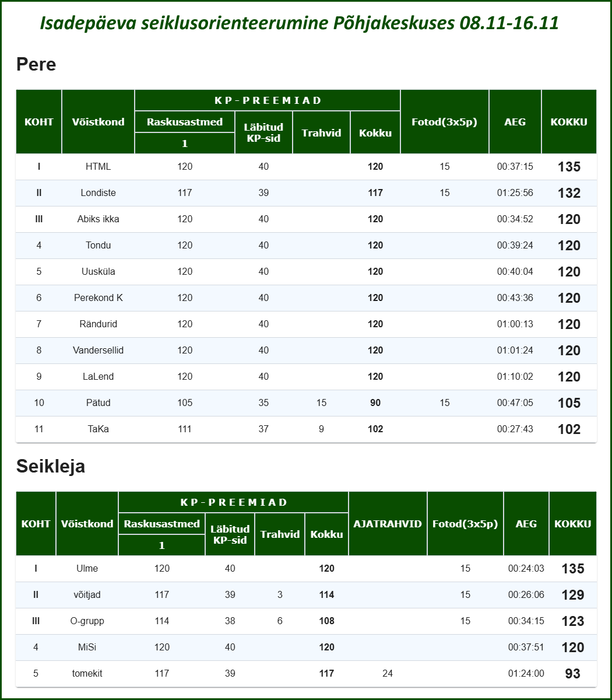The image size is (612, 700).
Task: Click the 01:25:56 time value
Action: click(x=515, y=193)
